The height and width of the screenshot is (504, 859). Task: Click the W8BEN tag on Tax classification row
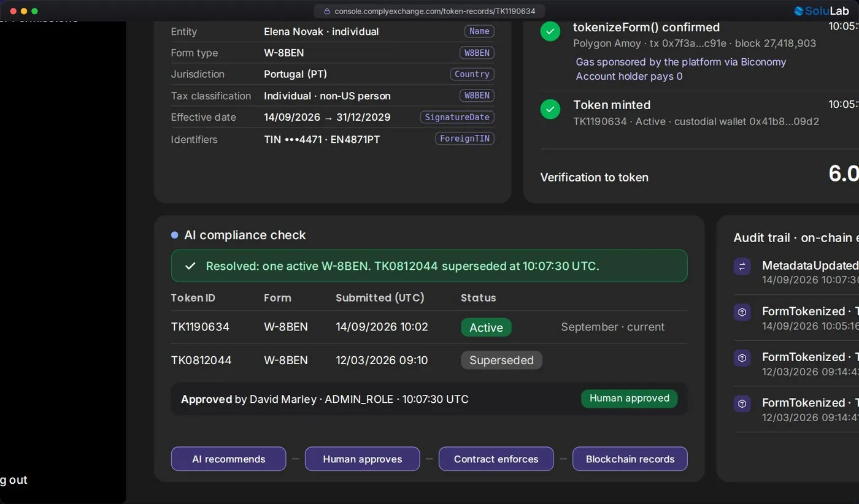coord(477,96)
